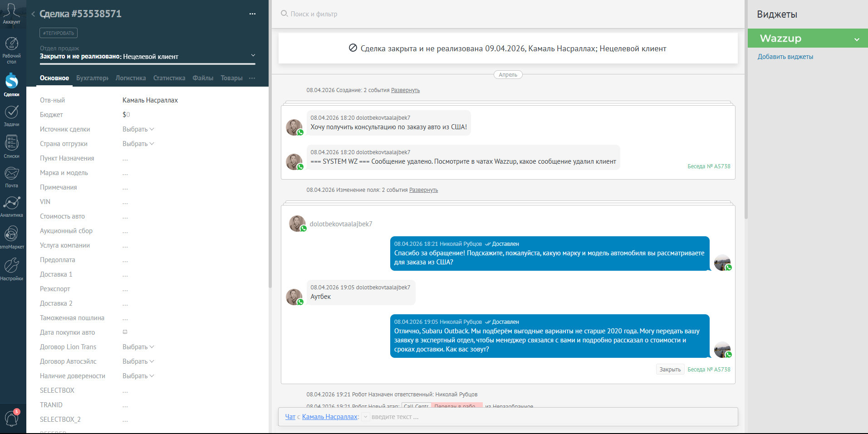Image resolution: width=868 pixels, height=434 pixels.
Task: Expand the pipeline stage dropdown Закрыто и не реализовано
Action: (x=253, y=55)
